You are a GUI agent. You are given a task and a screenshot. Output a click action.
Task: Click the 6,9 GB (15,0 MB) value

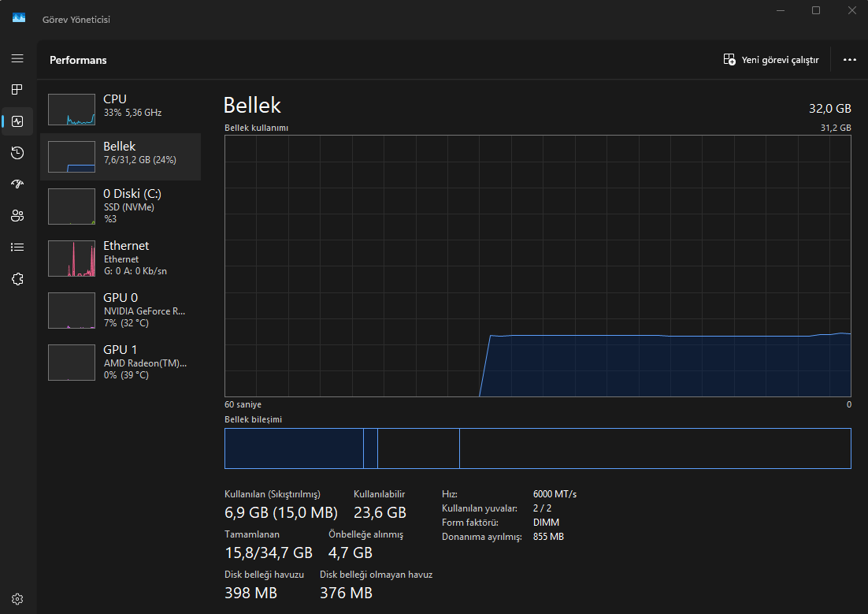[280, 512]
